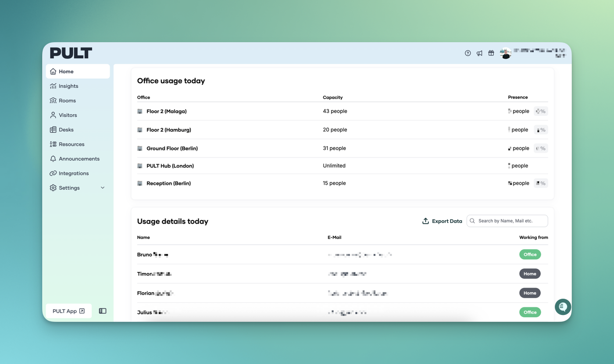Collapse sidebar using the panel icon
614x364 pixels.
(103, 311)
